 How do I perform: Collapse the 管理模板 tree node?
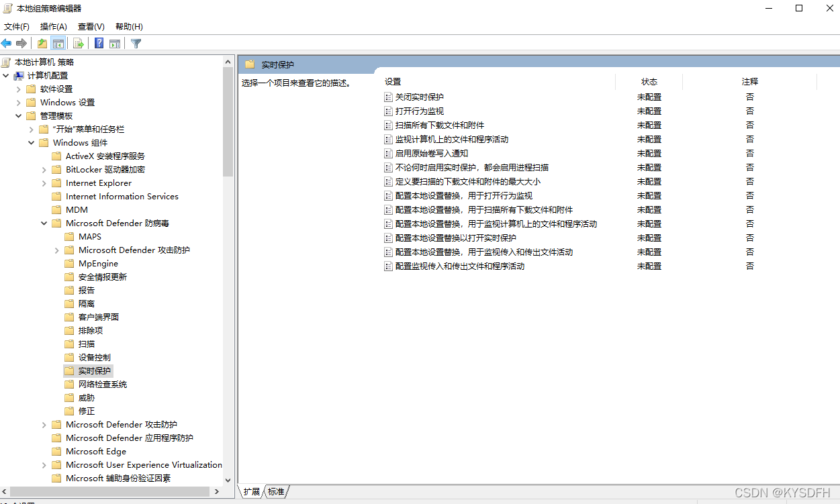[19, 116]
